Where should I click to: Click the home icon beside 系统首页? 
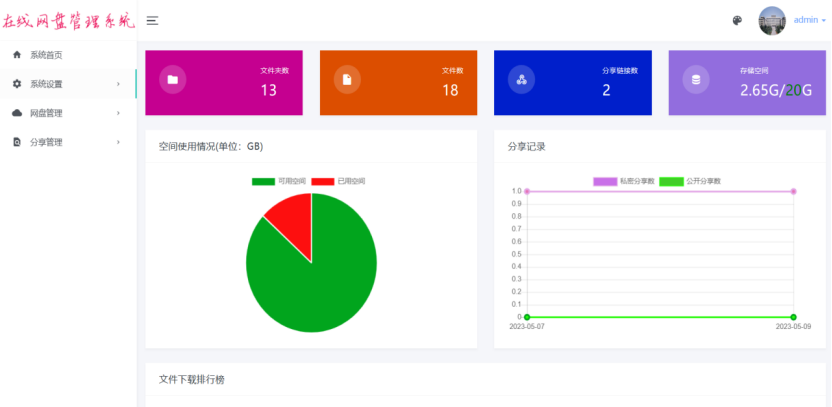tap(17, 55)
